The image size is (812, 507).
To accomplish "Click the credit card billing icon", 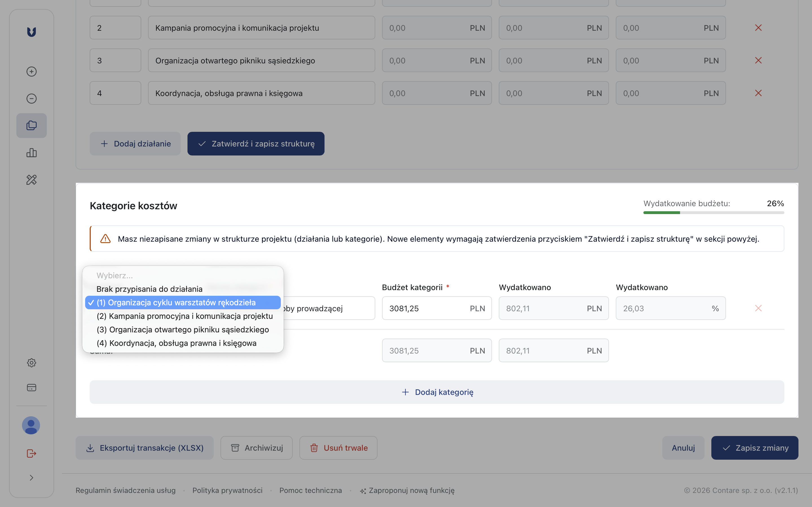I will click(32, 388).
